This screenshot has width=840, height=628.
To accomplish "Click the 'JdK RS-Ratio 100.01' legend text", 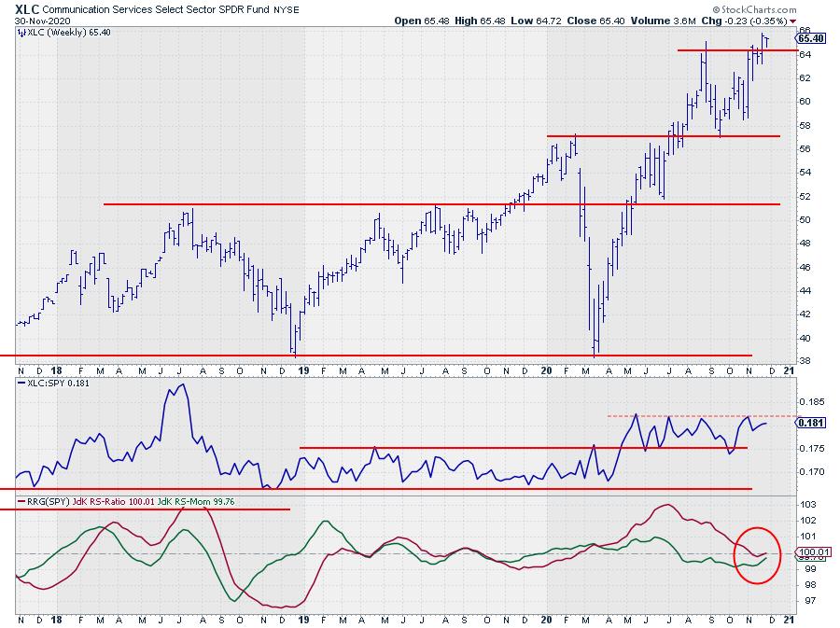I will click(114, 502).
